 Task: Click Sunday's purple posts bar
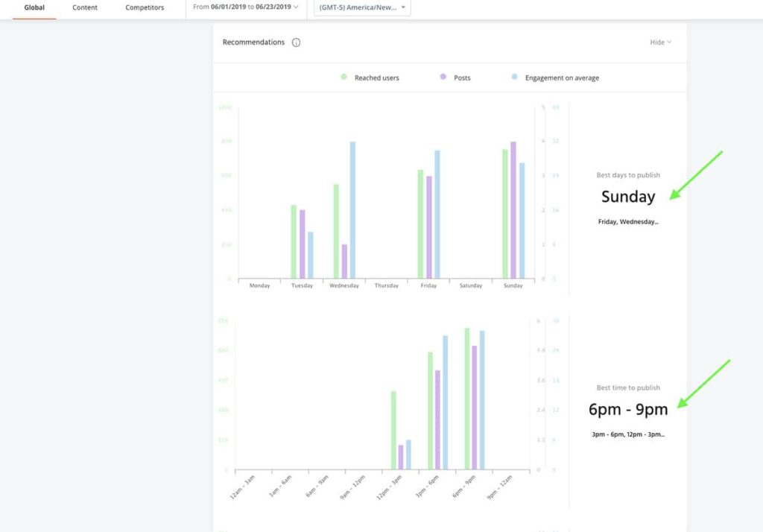(513, 210)
